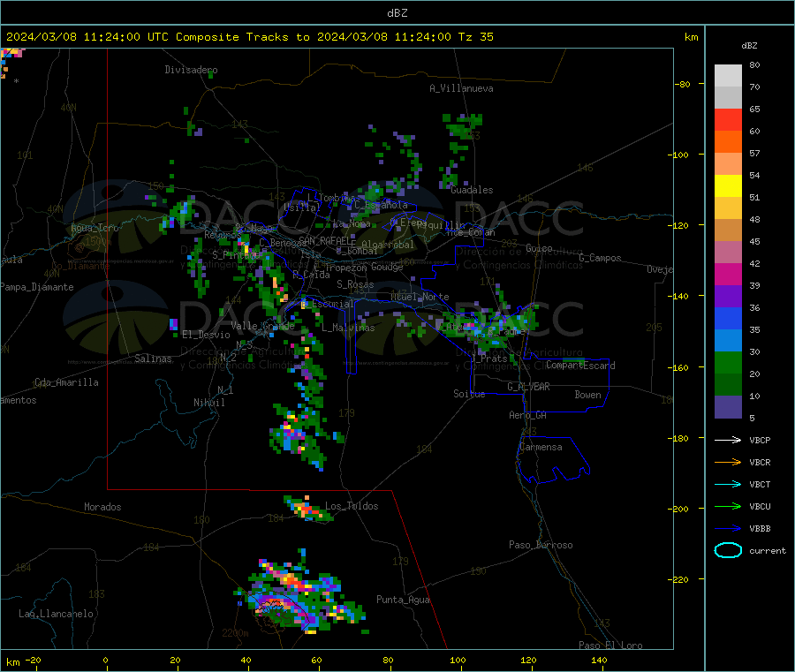Click the Los_Toldos label
Image resolution: width=795 pixels, height=672 pixels.
[352, 506]
